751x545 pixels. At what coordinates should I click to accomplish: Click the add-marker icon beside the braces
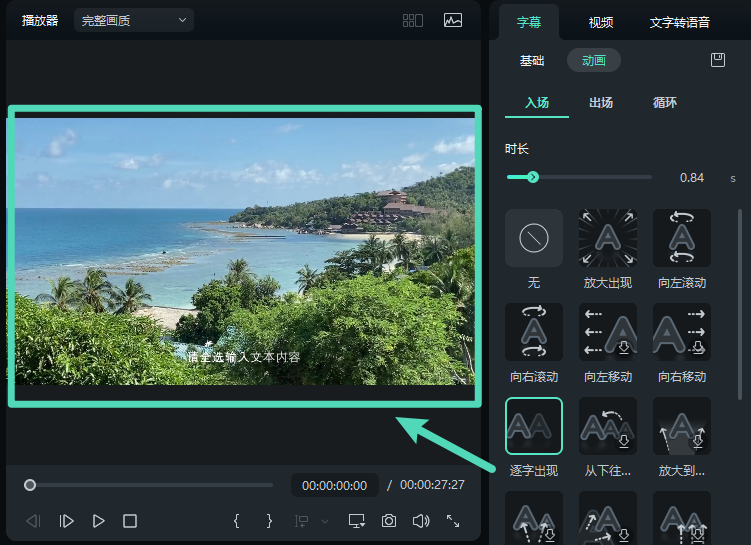pyautogui.click(x=301, y=521)
